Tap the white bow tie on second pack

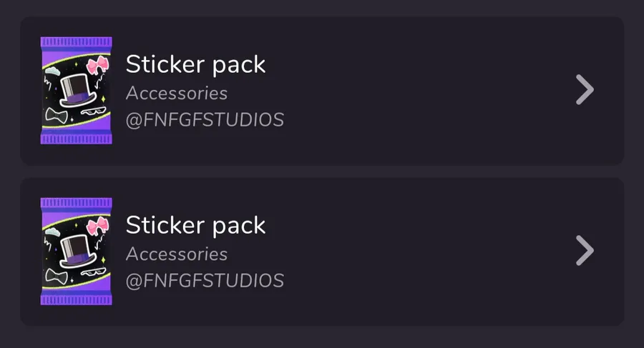click(x=55, y=274)
